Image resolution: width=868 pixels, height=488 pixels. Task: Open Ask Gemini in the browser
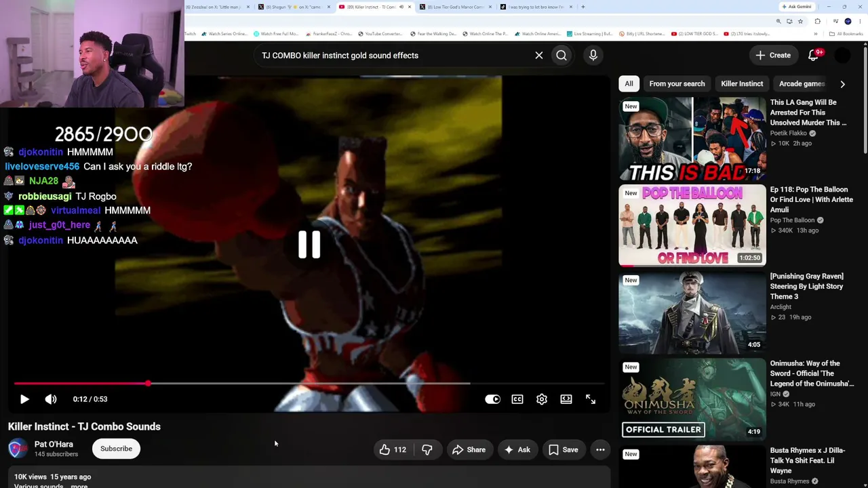tap(797, 7)
